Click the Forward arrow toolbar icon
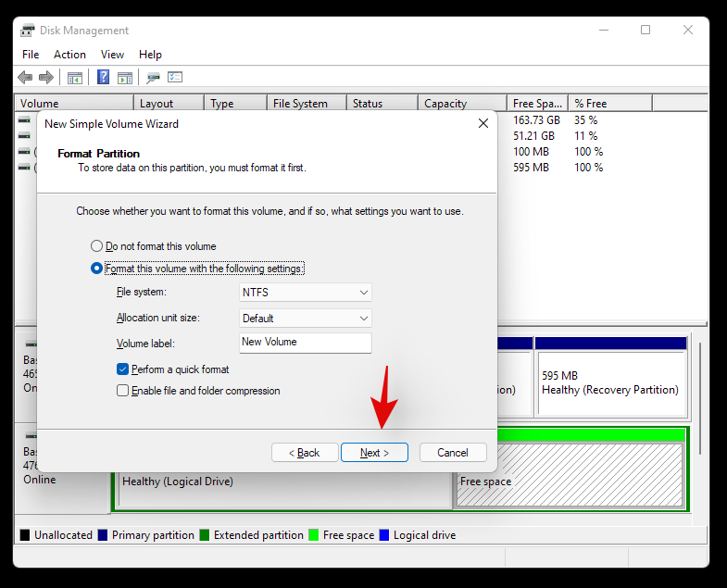 pyautogui.click(x=45, y=78)
